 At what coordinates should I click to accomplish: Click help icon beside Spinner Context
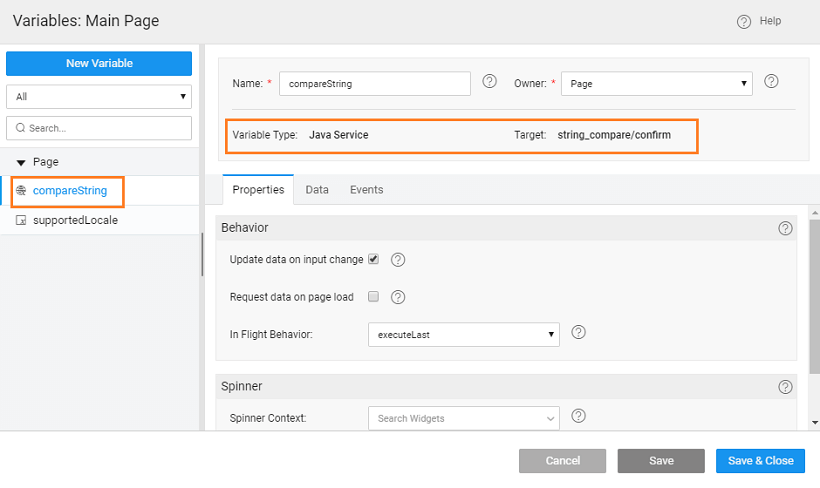click(577, 417)
